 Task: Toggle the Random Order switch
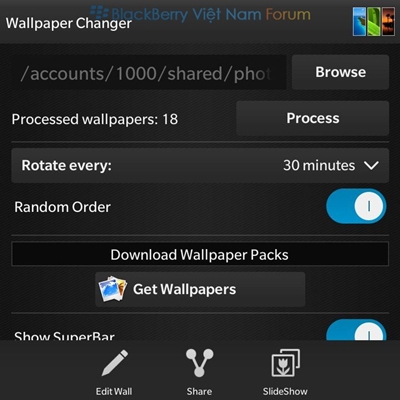(356, 206)
